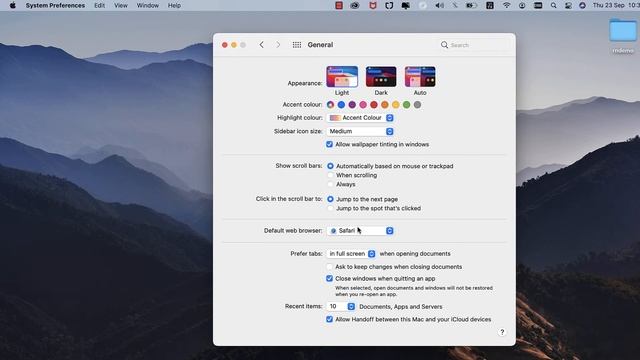
Task: Select the Light appearance thumbnail
Action: tap(342, 77)
